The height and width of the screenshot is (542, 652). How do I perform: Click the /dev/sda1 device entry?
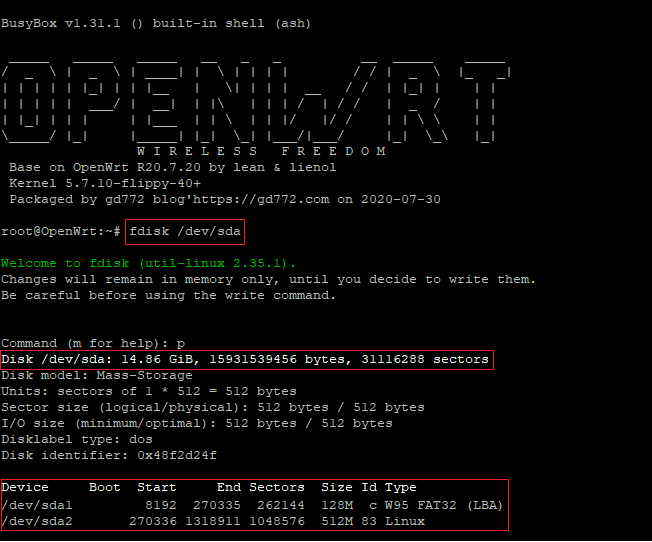[37, 505]
